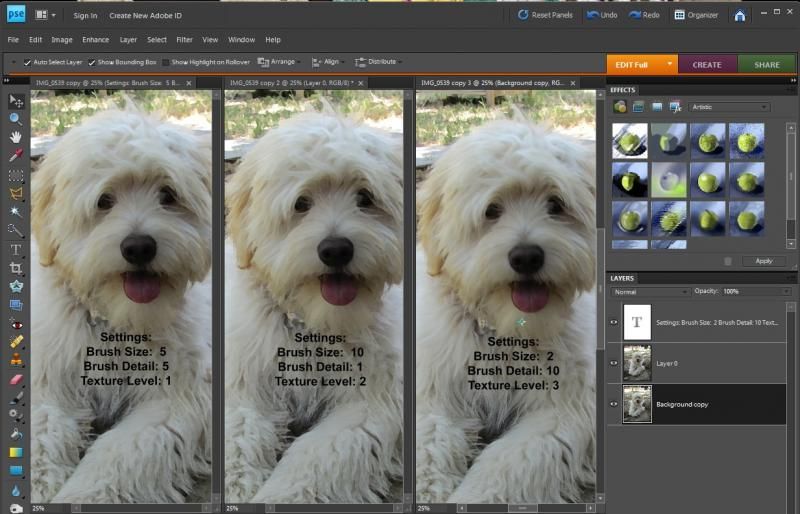
Task: Select the Hand tool
Action: [16, 136]
